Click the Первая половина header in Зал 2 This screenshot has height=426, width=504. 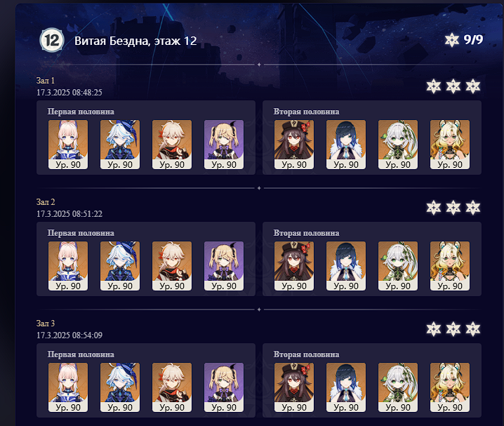(x=81, y=233)
